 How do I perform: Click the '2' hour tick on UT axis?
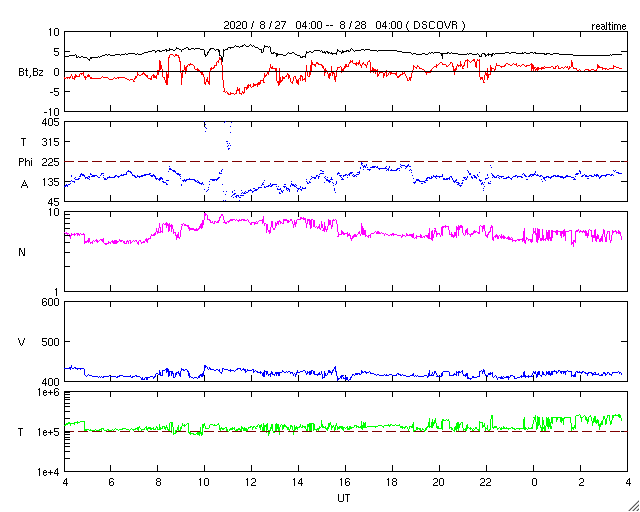coord(580,481)
